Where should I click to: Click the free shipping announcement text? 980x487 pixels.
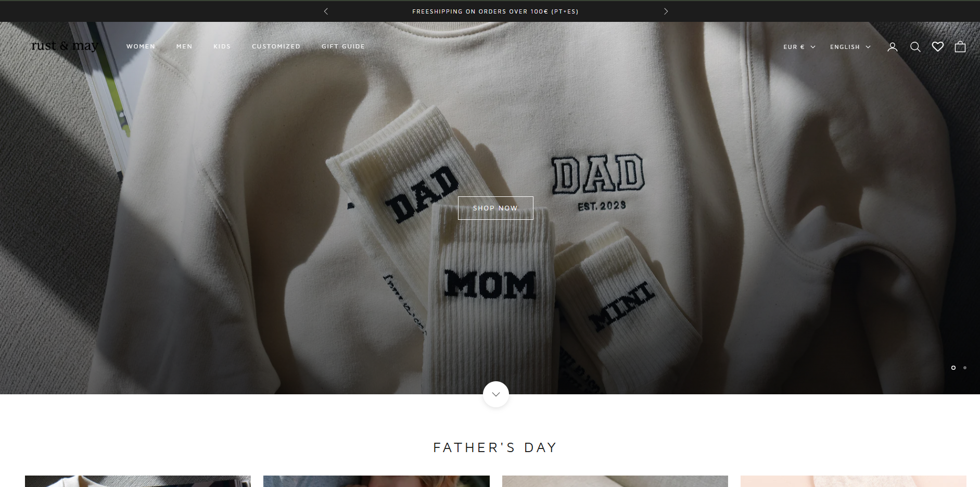click(495, 11)
